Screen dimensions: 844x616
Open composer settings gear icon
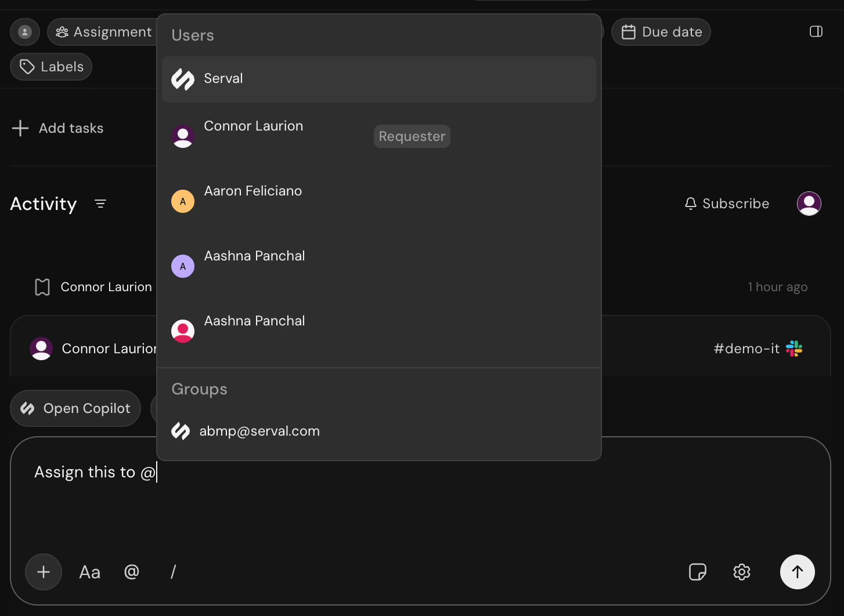(742, 572)
